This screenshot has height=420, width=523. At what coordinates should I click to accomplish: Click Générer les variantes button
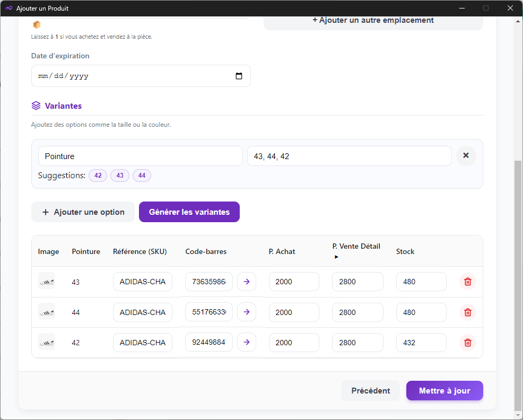click(x=189, y=212)
